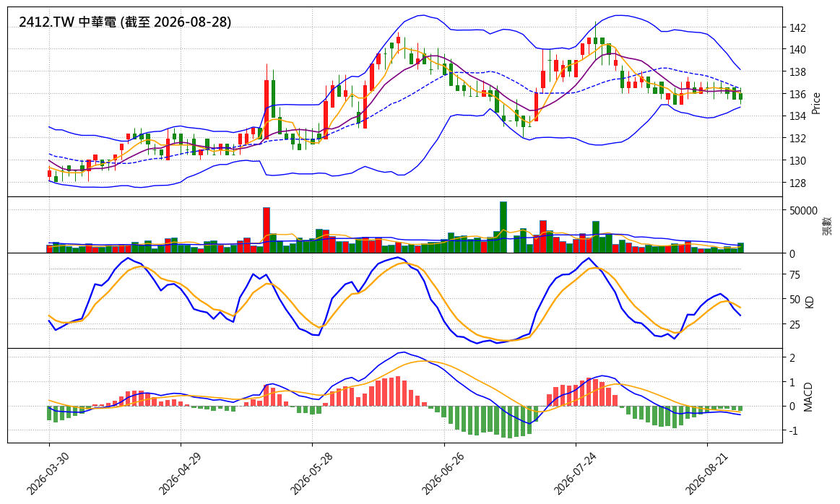Click the vertical "MACD" axis label

tap(807, 397)
